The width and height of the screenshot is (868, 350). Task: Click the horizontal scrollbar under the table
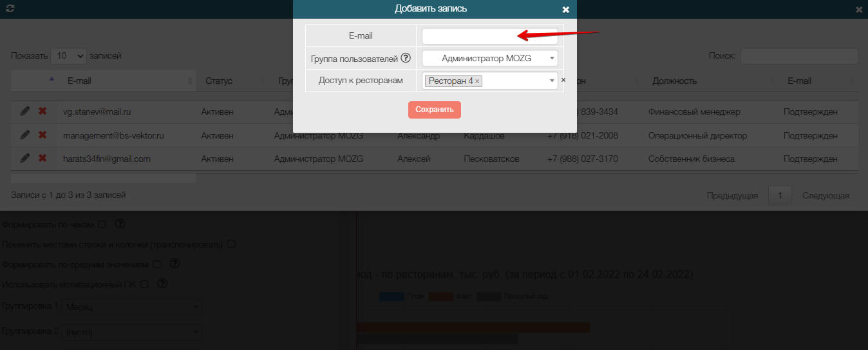pyautogui.click(x=103, y=178)
